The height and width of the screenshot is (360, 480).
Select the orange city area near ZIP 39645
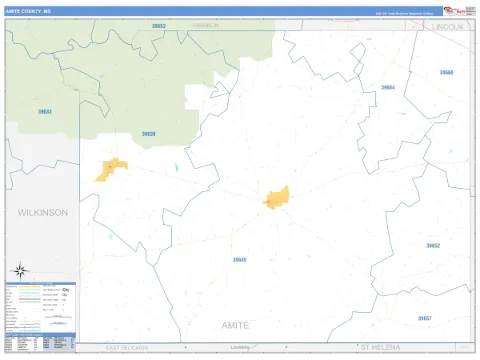coord(276,198)
